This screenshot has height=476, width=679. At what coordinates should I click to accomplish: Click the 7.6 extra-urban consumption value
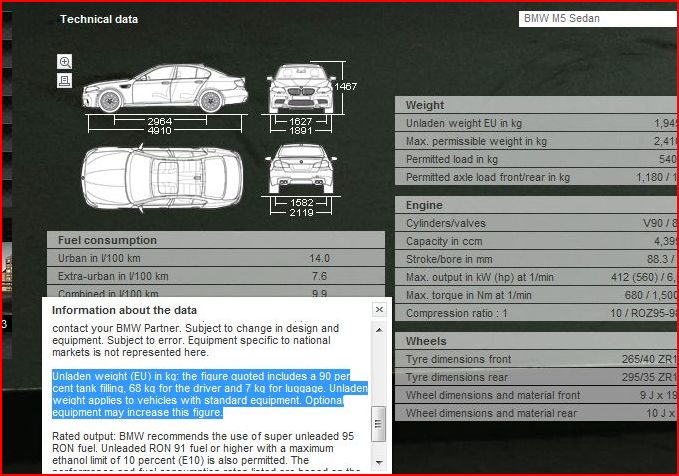coord(320,276)
